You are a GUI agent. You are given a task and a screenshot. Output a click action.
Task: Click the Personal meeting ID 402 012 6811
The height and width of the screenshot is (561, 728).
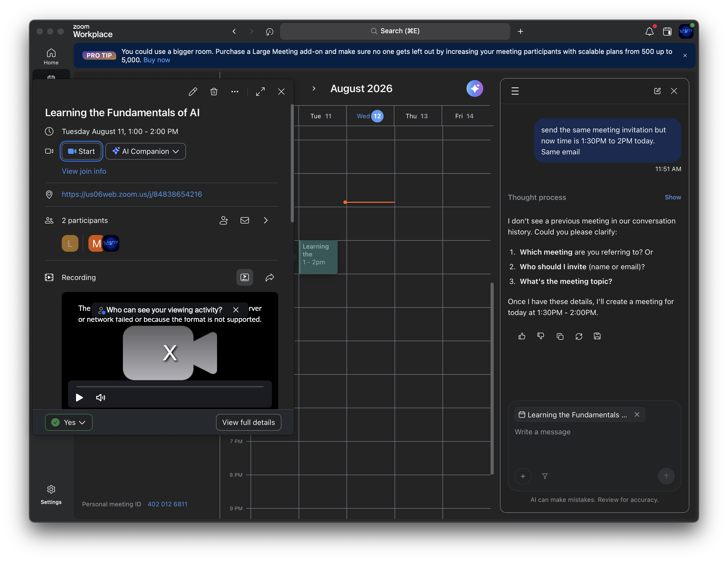167,504
